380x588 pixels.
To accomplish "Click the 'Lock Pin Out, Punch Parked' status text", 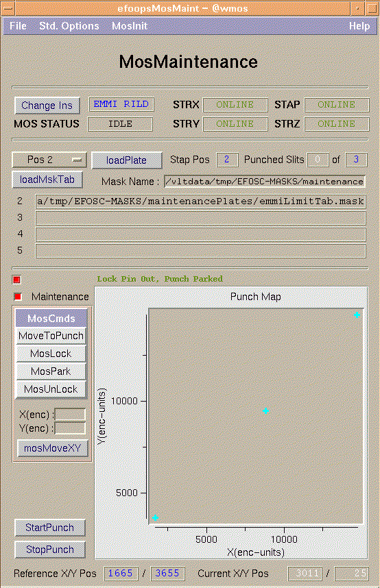I will coord(160,279).
